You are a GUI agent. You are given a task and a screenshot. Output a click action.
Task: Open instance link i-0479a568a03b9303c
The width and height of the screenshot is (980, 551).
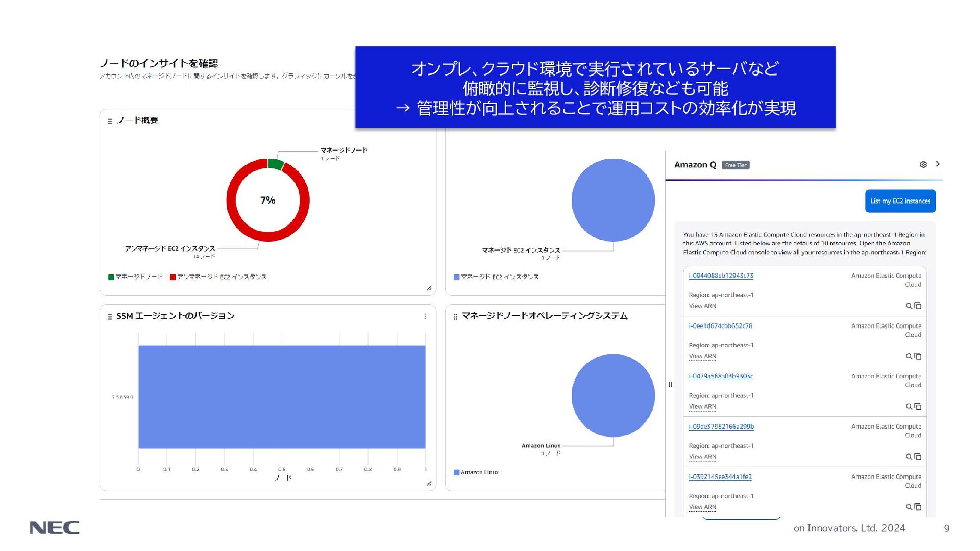click(721, 376)
